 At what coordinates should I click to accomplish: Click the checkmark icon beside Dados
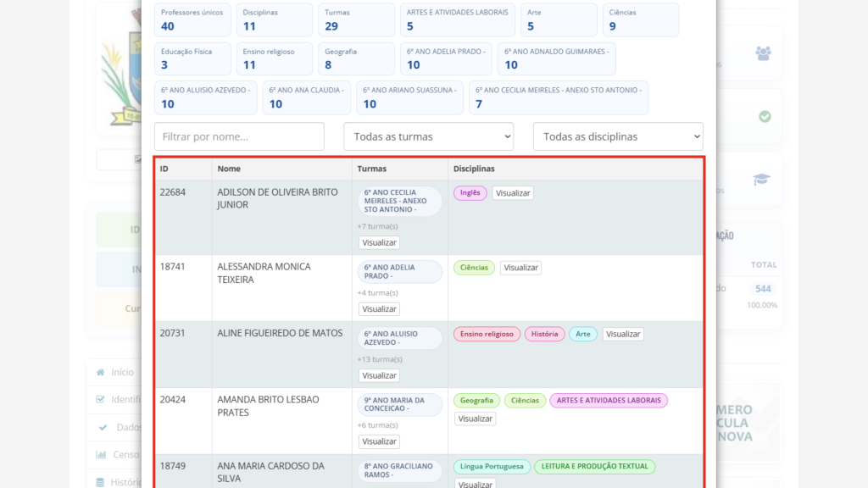pos(103,427)
